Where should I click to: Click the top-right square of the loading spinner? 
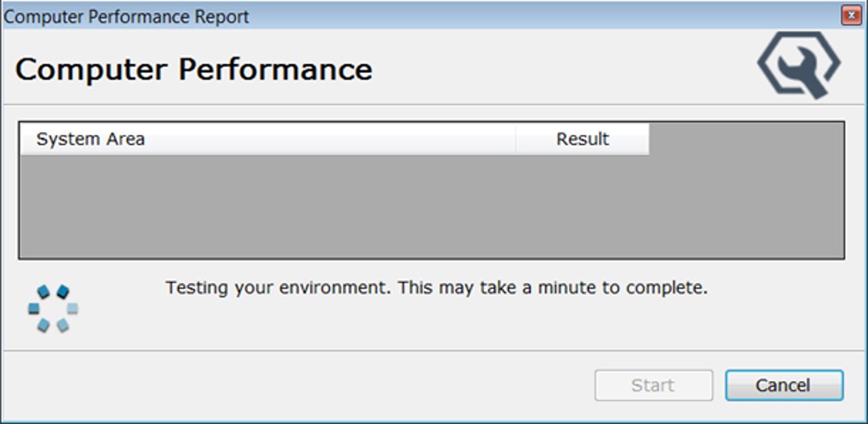[63, 291]
